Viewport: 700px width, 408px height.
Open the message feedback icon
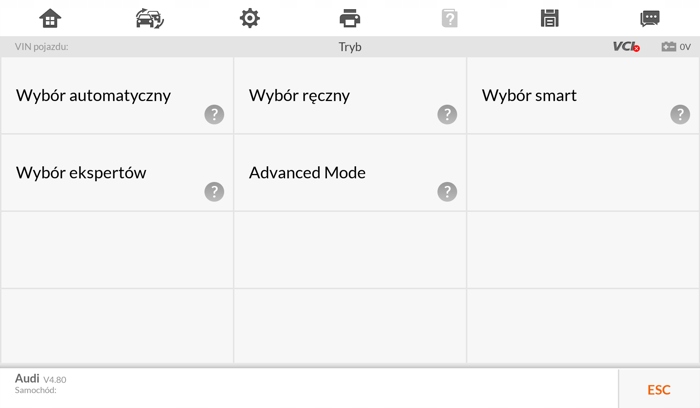tap(650, 18)
